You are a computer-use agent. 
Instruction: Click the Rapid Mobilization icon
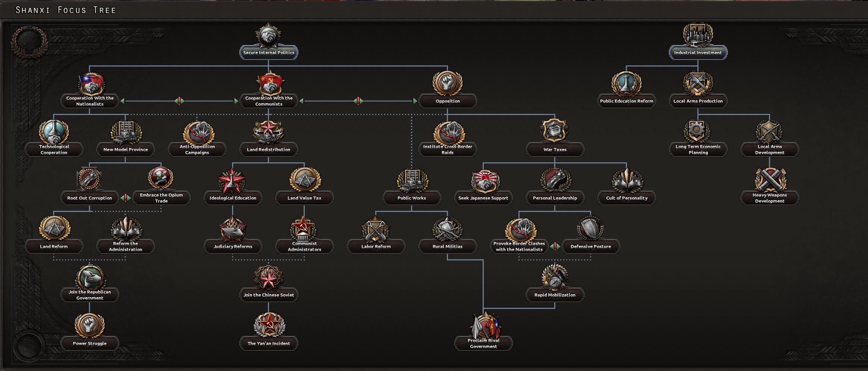(x=555, y=277)
